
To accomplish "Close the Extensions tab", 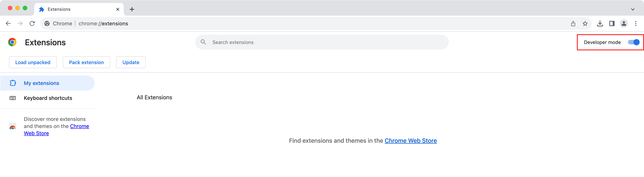I will [118, 9].
